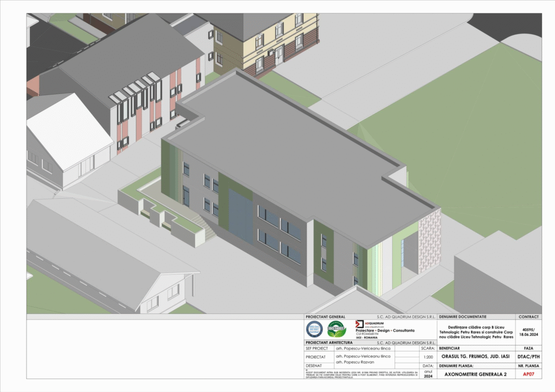The image size is (555, 392).
Task: Click the red AP07 sheet number
Action: tap(528, 374)
